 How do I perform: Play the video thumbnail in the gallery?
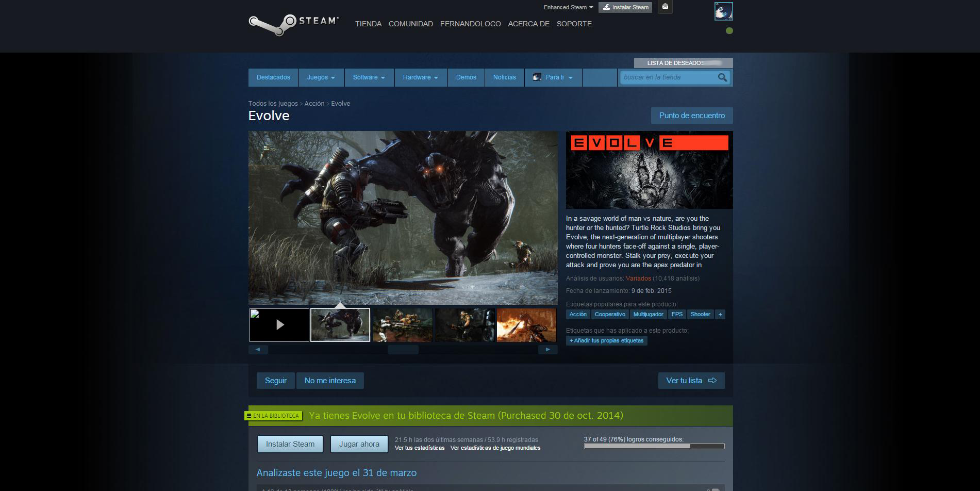(279, 325)
